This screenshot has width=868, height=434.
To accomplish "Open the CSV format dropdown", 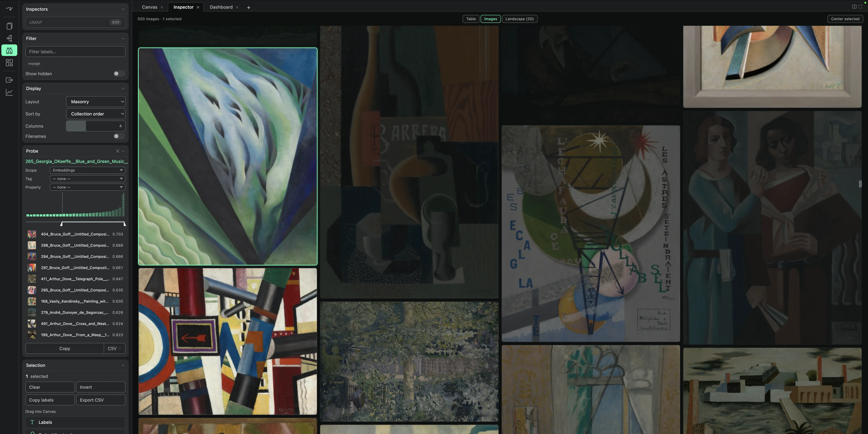I will 115,348.
